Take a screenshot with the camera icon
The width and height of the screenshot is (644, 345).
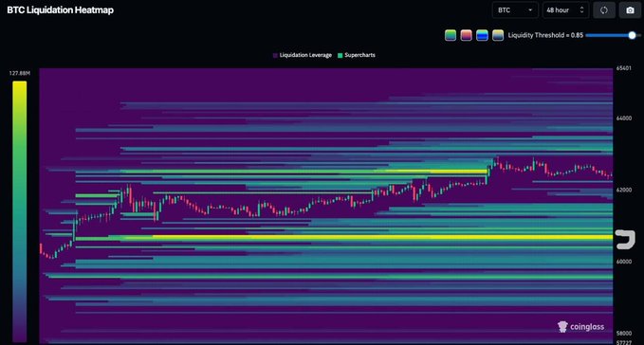[x=630, y=10]
